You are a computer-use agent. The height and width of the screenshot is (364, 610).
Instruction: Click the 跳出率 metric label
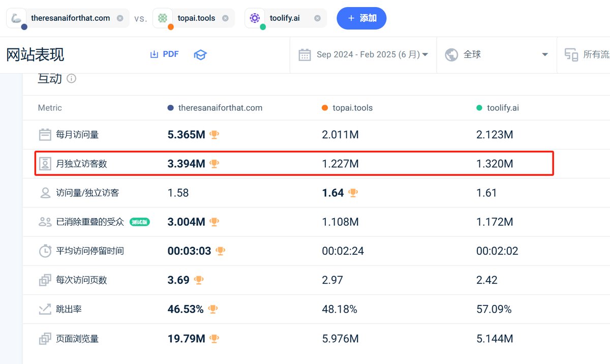coord(69,309)
